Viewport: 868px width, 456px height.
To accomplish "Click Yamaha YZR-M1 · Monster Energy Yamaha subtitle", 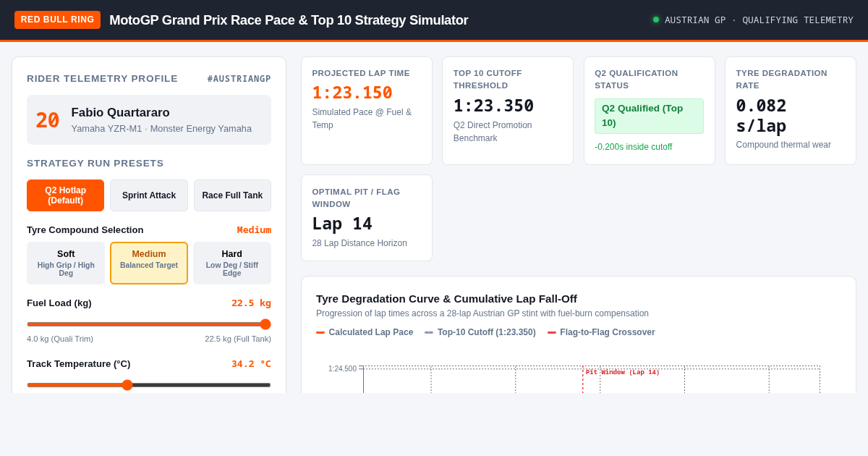I will 161,129.
